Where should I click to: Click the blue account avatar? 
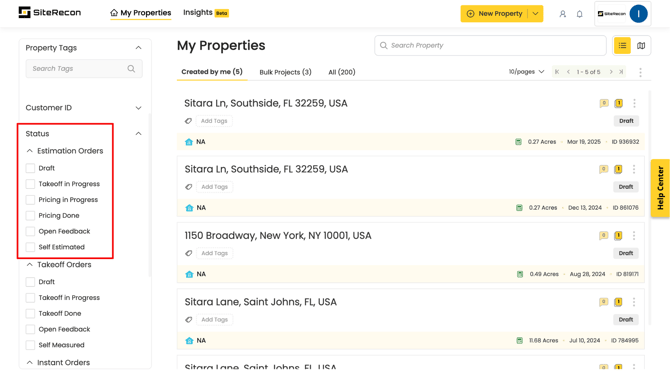tap(638, 14)
